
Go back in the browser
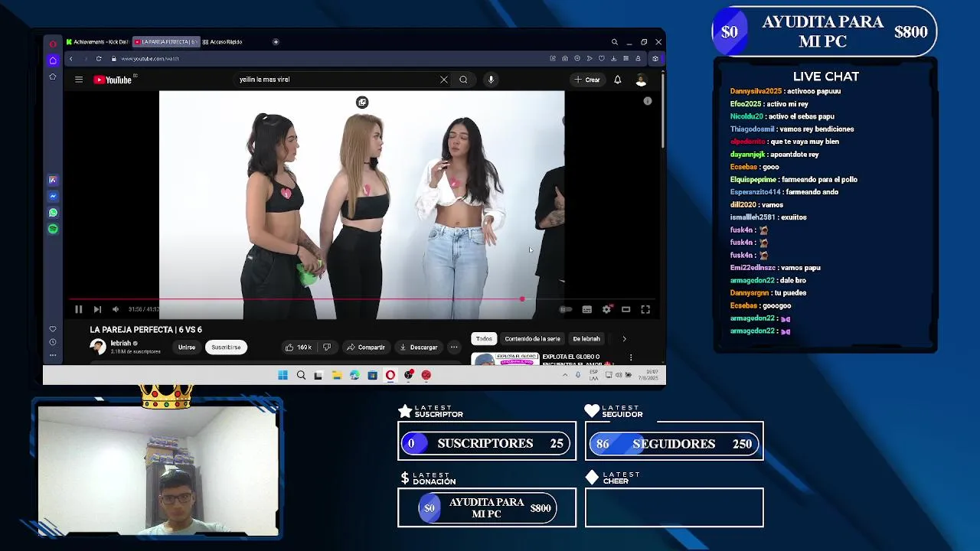point(70,59)
